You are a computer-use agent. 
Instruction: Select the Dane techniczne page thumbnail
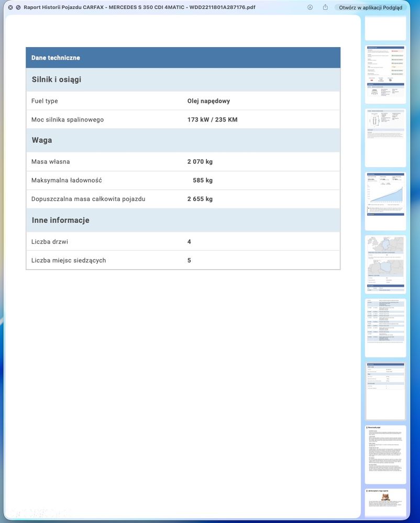(385, 391)
